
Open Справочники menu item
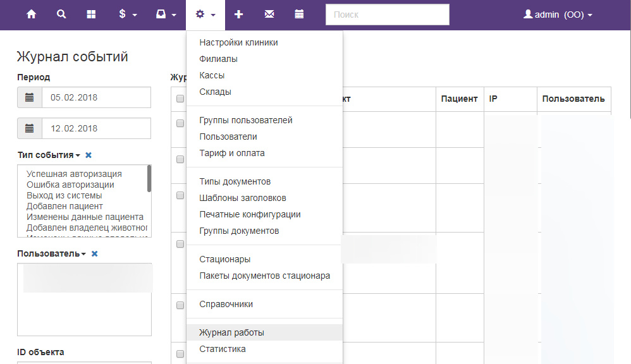point(264,304)
